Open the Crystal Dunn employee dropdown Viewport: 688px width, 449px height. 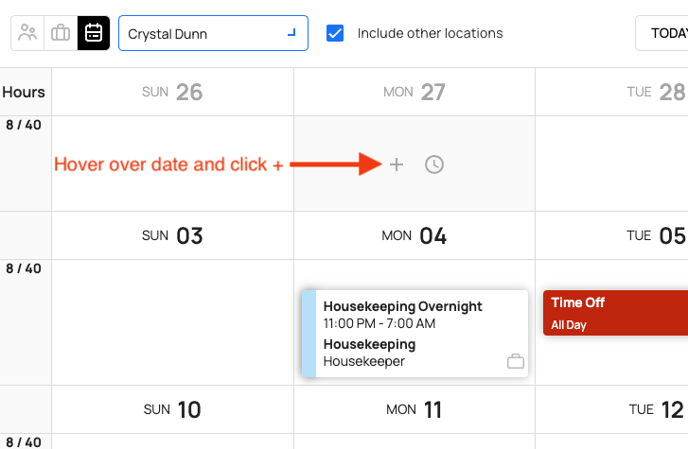(x=213, y=33)
